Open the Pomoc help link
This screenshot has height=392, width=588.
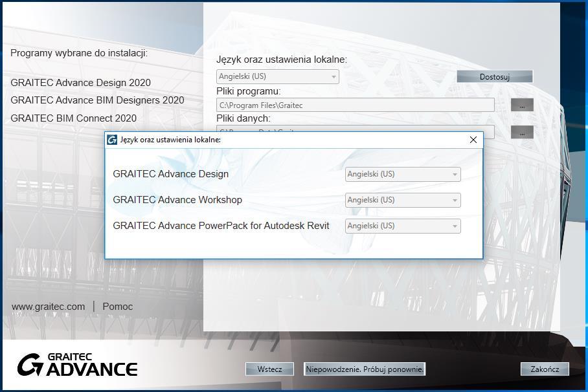click(x=117, y=307)
